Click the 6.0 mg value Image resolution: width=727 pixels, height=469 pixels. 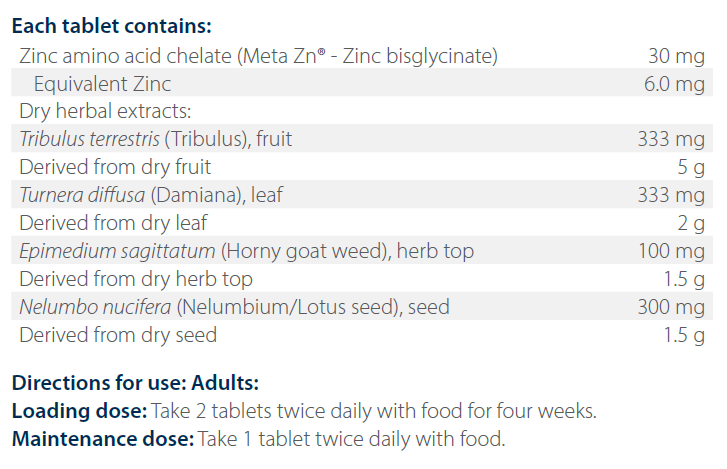(674, 84)
